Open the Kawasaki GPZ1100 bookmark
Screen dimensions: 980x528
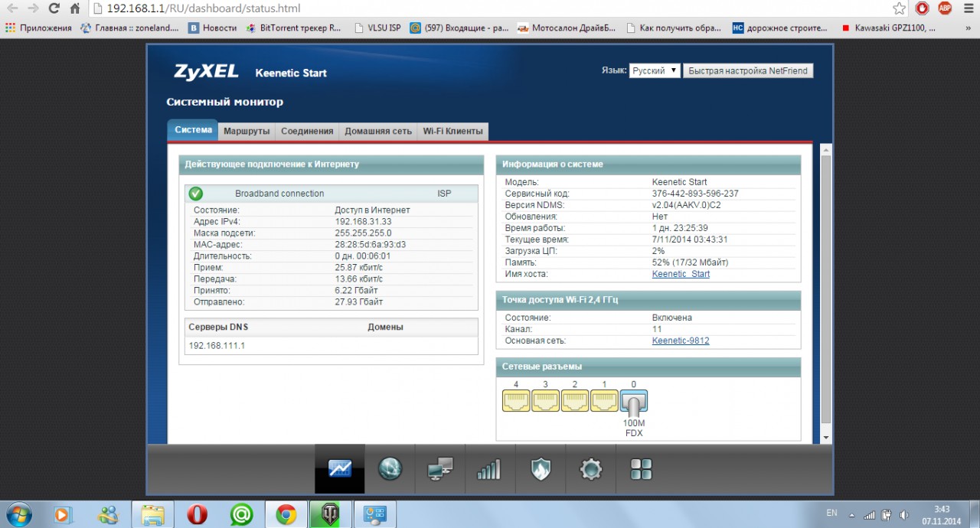[888, 28]
